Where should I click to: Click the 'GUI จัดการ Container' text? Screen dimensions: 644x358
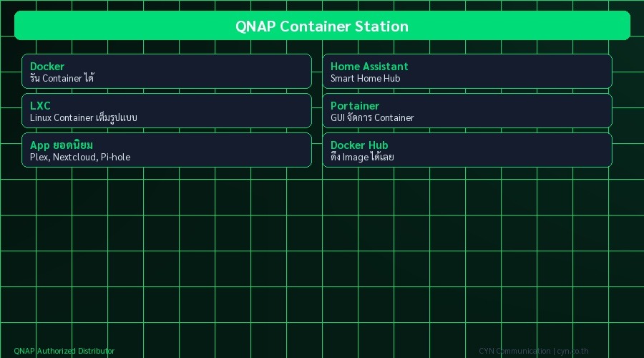coord(372,117)
